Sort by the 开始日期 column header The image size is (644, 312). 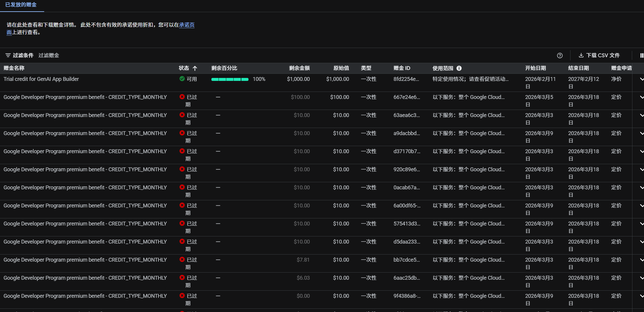535,68
